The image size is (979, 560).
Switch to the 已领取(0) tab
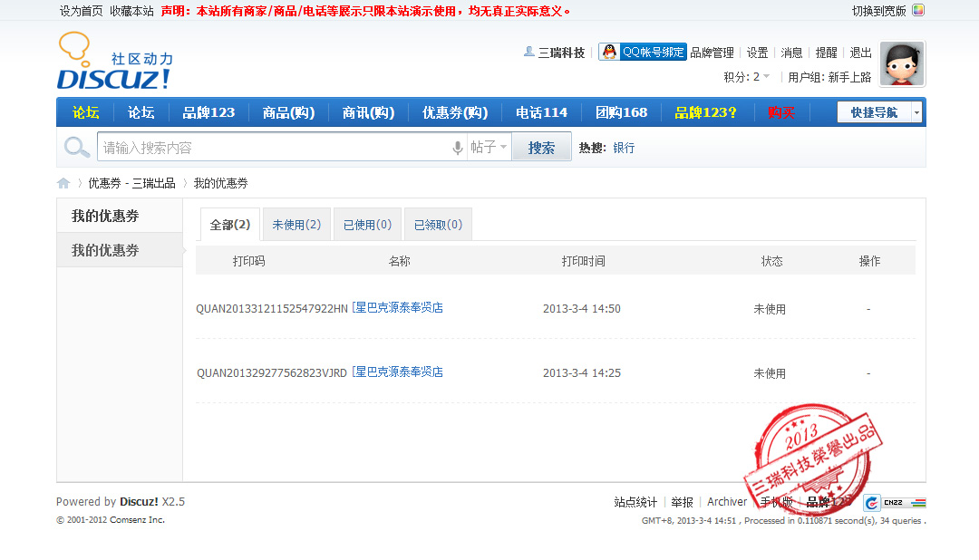[439, 224]
